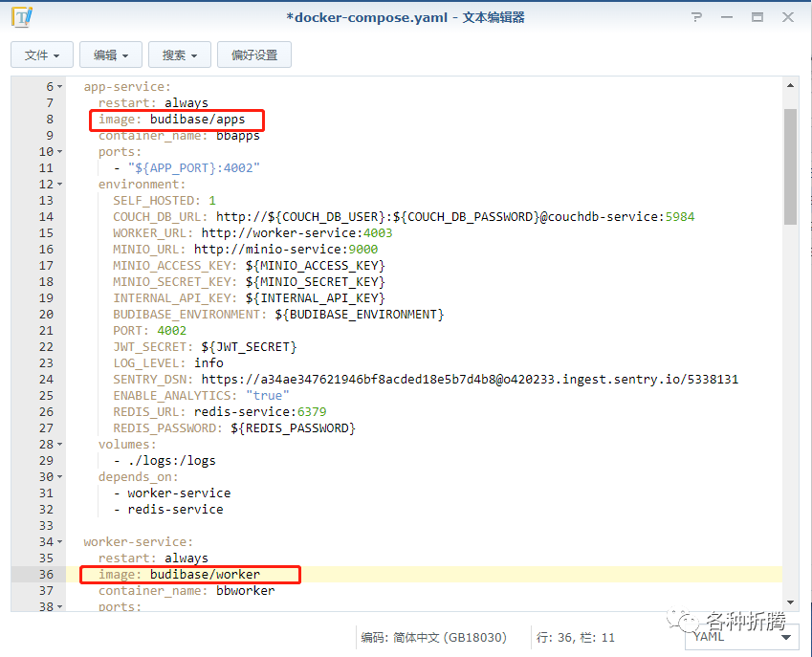Click the LOG_LEVEL info value
The height and width of the screenshot is (657, 812).
[208, 363]
